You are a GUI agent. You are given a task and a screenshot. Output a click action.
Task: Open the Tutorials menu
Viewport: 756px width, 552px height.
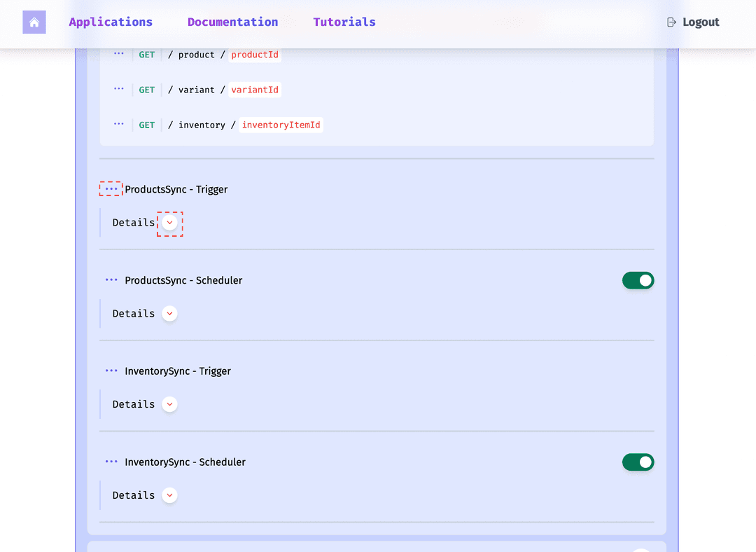(344, 22)
